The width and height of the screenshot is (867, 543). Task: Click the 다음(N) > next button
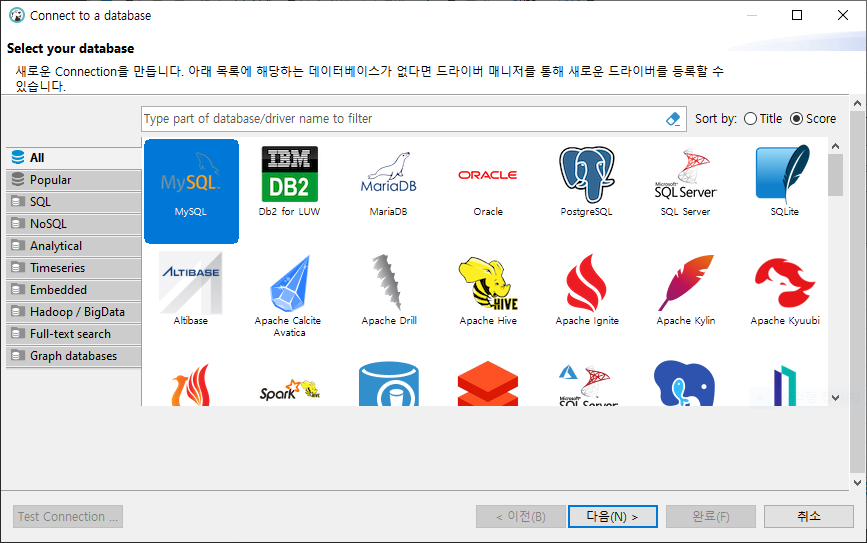point(613,516)
